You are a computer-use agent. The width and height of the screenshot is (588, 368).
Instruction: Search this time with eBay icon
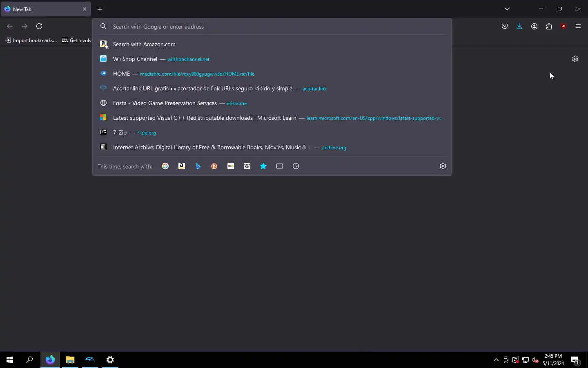(231, 166)
